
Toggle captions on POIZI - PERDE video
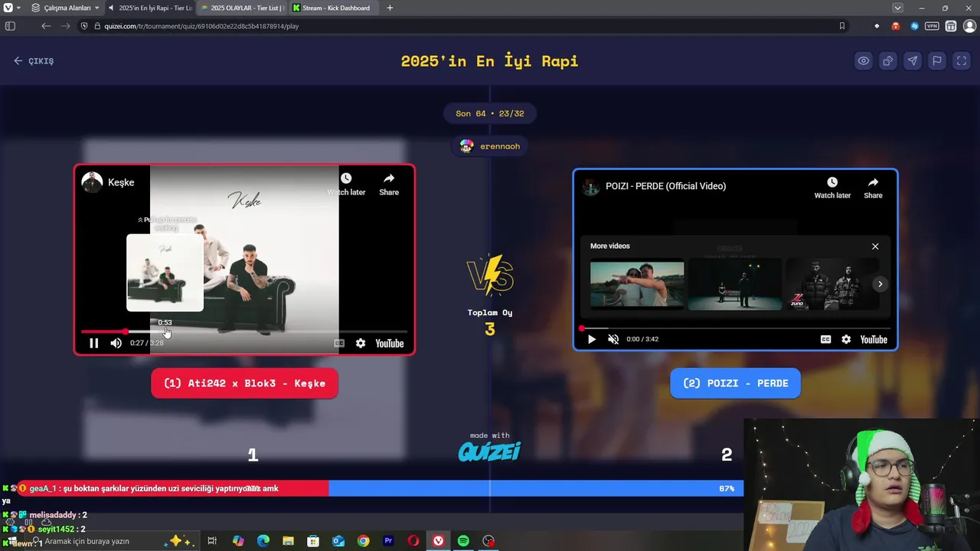coord(825,339)
